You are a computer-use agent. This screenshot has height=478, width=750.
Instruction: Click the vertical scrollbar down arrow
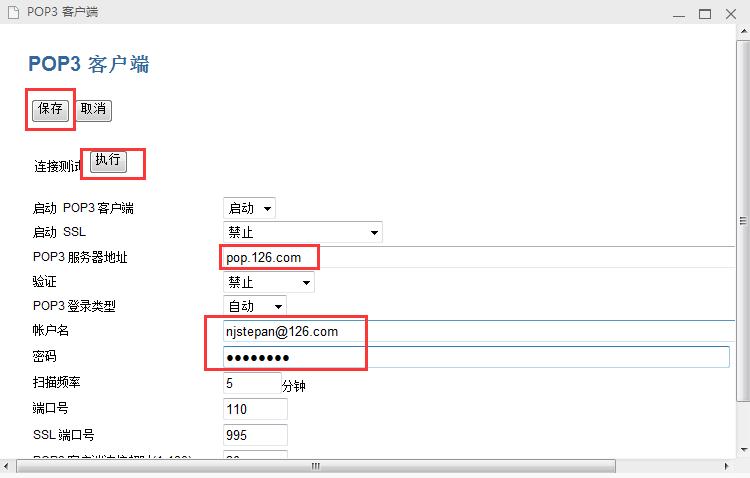[743, 450]
